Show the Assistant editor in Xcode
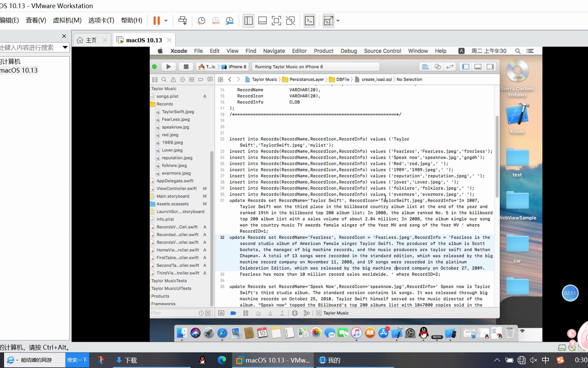The width and height of the screenshot is (588, 368). pyautogui.click(x=438, y=67)
